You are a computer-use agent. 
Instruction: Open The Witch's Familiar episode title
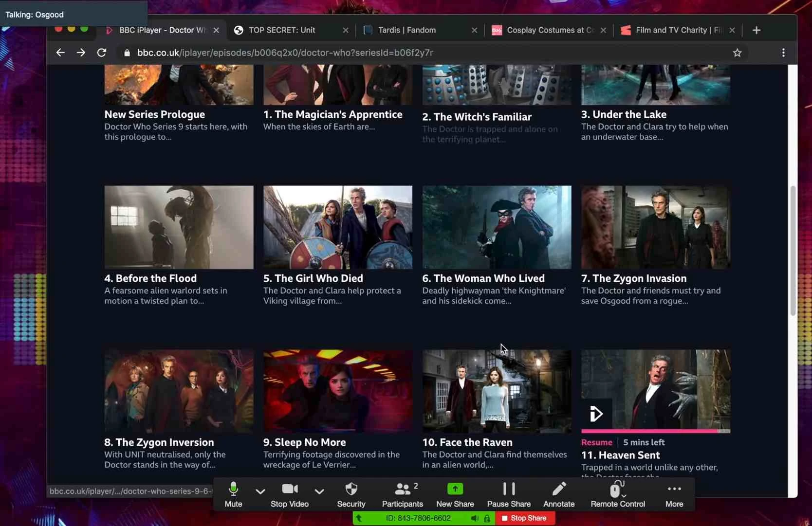point(477,117)
